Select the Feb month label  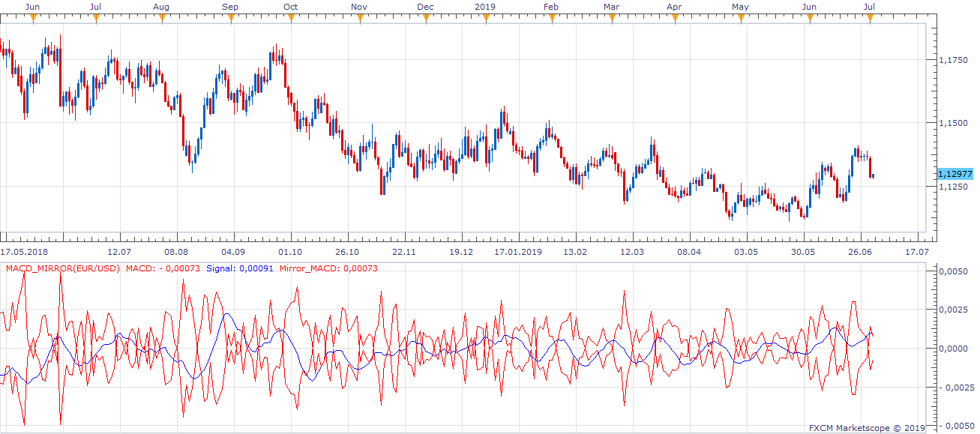pyautogui.click(x=551, y=7)
